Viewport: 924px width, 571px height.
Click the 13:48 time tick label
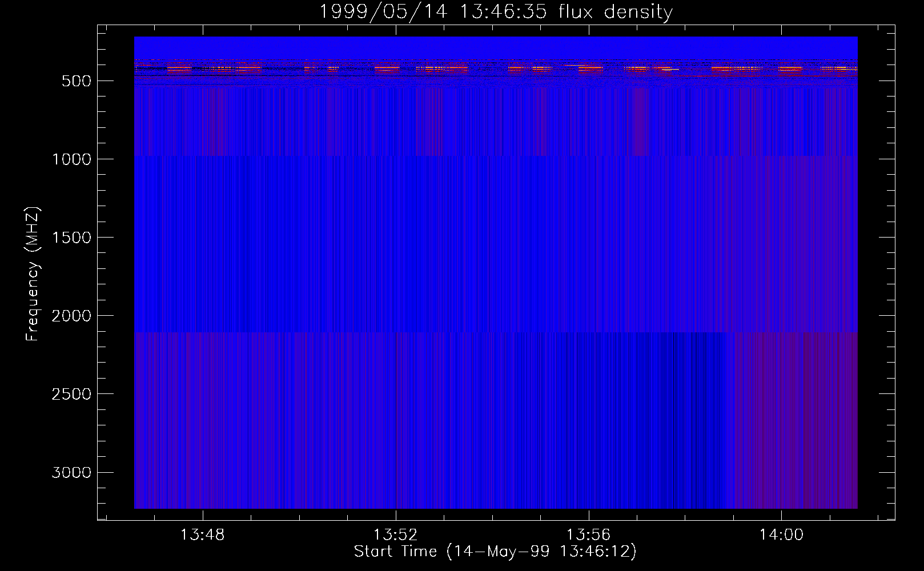click(203, 535)
